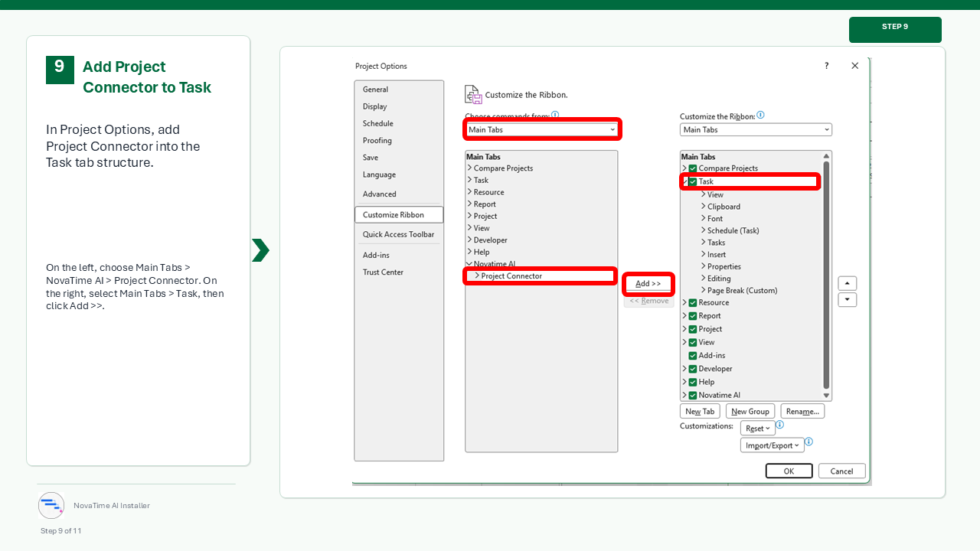Expand the Page Break (Custom) group
Image resolution: width=980 pixels, height=551 pixels.
point(703,291)
